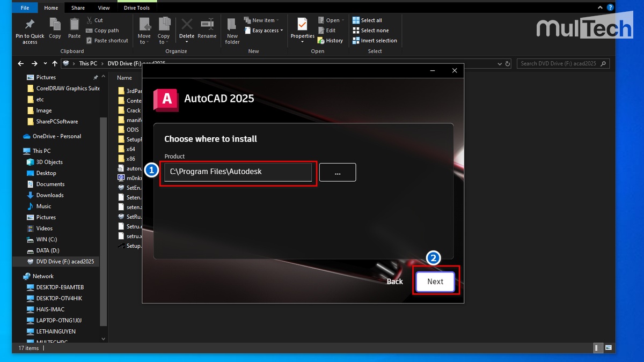Switch to the Drive Tools tab
This screenshot has height=362, width=644.
point(137,7)
